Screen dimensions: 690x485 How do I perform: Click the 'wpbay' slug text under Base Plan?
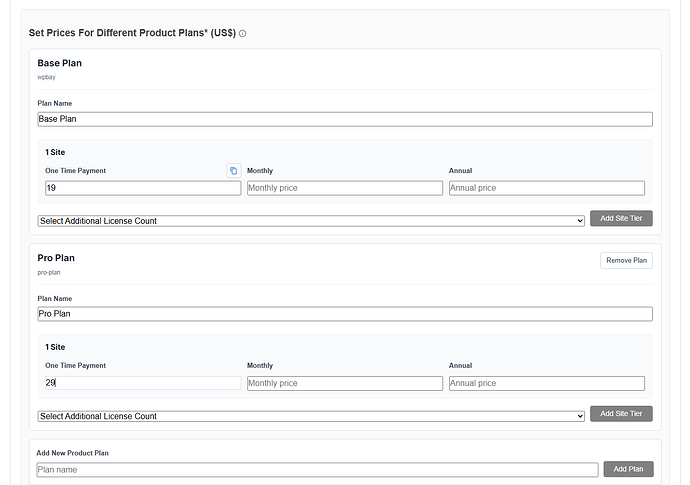click(x=47, y=77)
